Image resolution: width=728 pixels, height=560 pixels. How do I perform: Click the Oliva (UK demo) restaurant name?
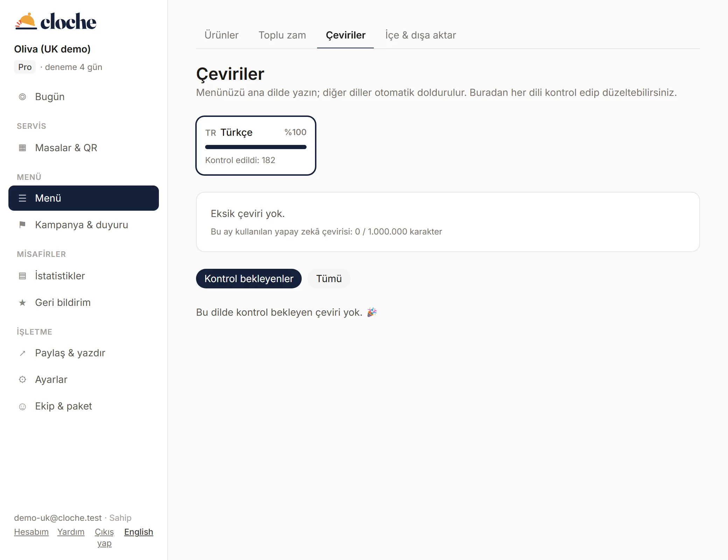click(52, 49)
